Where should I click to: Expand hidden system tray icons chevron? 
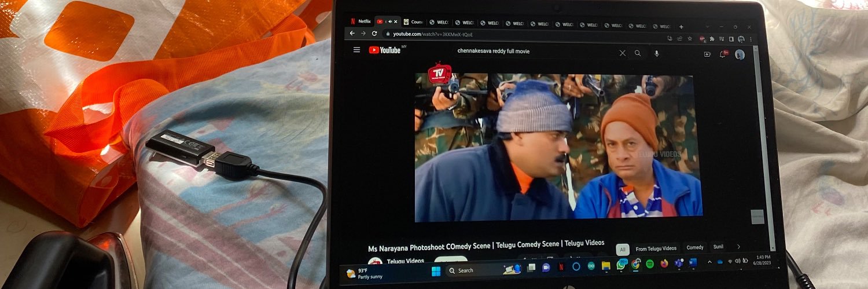tap(710, 262)
